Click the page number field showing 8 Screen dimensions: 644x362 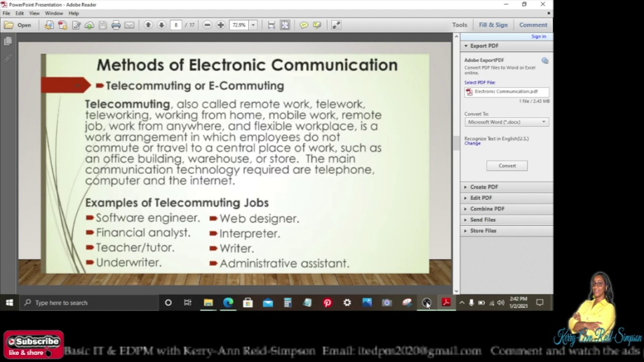[x=176, y=25]
